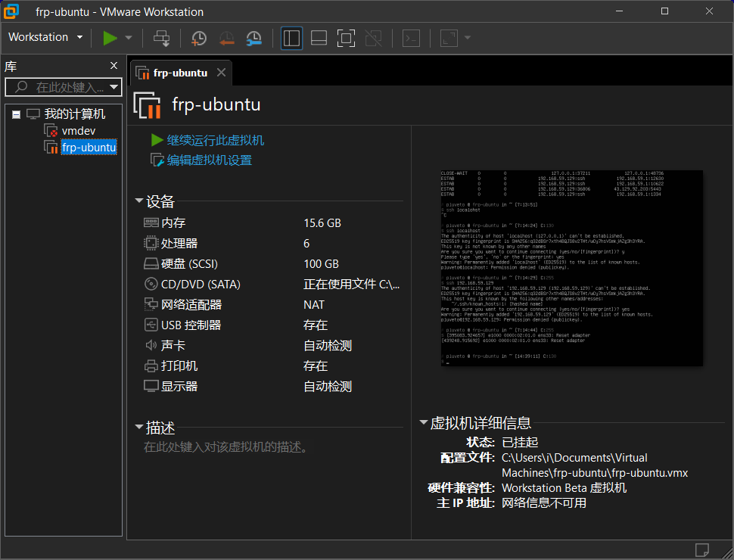Image resolution: width=734 pixels, height=560 pixels.
Task: Click 继续运行此虚拟机 link
Action: (x=216, y=140)
